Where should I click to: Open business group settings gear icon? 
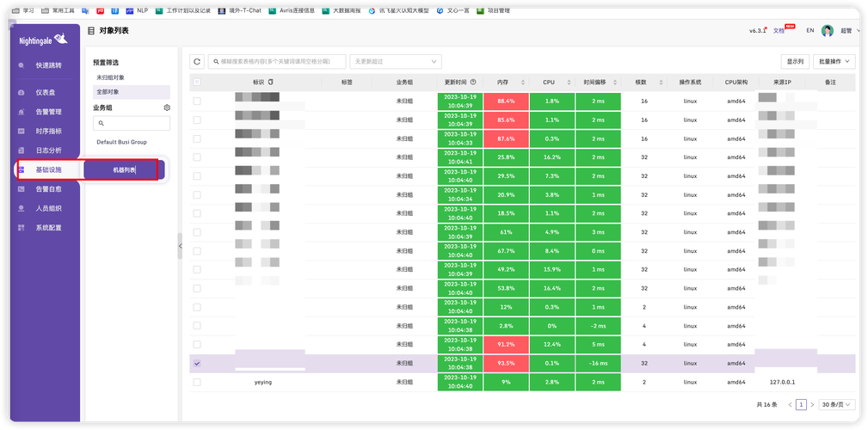(167, 107)
